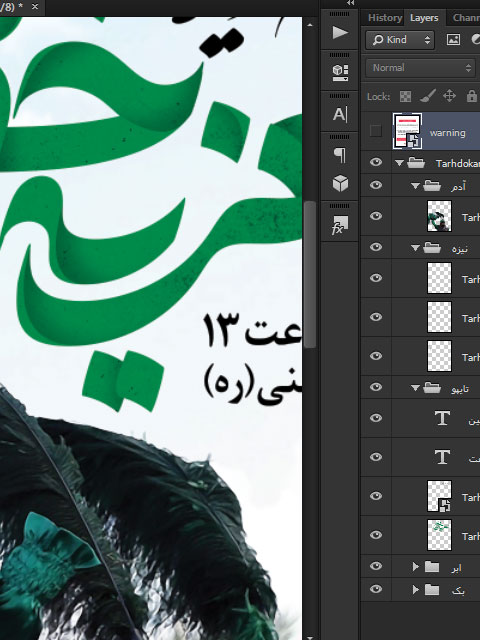Image resolution: width=480 pixels, height=640 pixels.
Task: Click the canvas scroll up arrow
Action: [x=310, y=25]
